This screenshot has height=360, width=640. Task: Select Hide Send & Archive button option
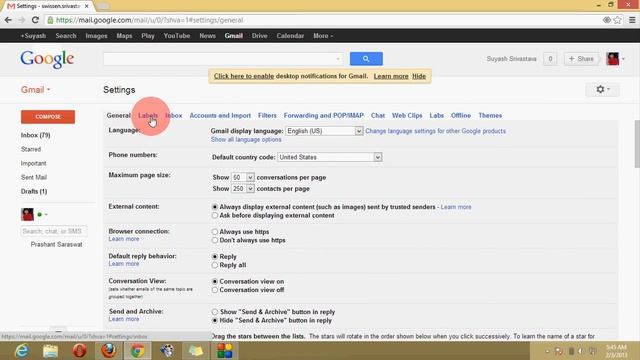tap(215, 320)
